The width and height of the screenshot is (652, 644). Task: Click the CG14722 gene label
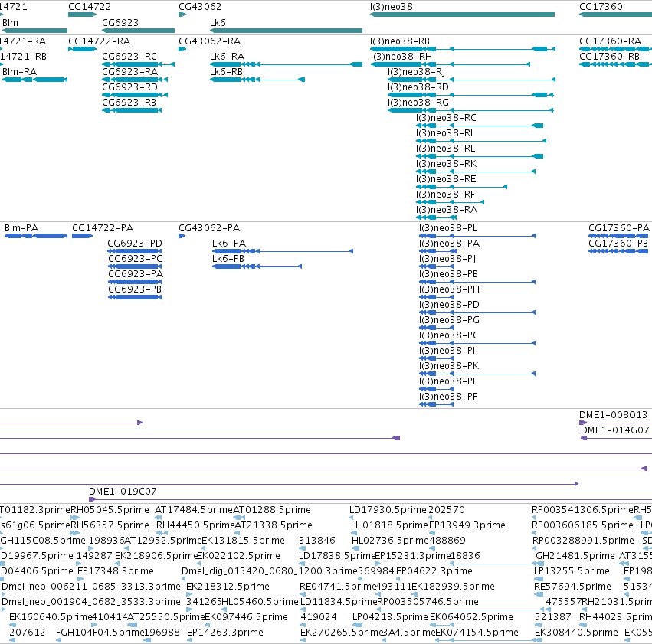click(90, 7)
